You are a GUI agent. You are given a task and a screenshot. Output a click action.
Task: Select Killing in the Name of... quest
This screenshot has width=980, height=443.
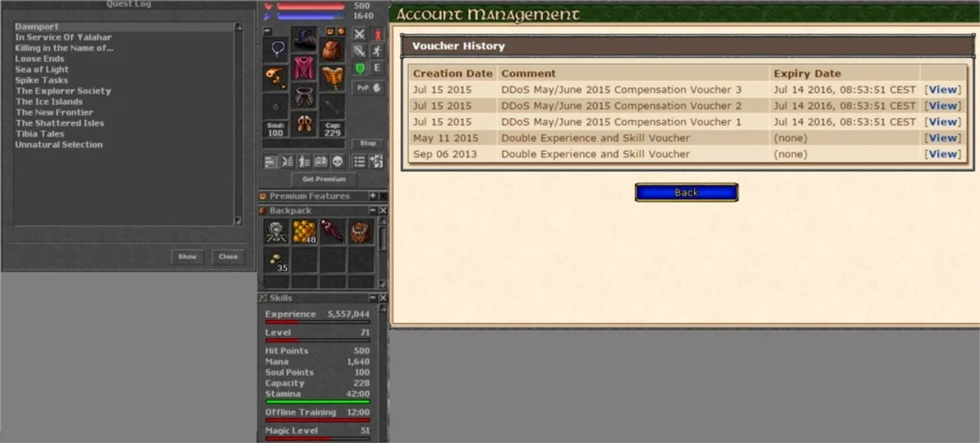click(x=64, y=48)
